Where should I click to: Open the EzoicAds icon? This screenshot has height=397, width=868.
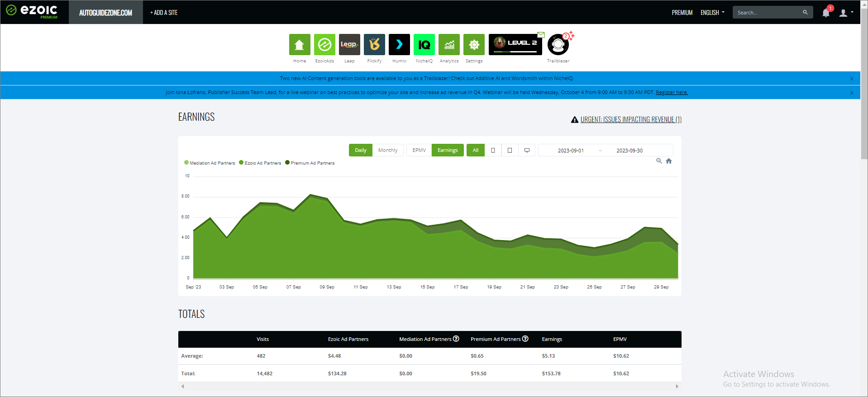(x=324, y=44)
